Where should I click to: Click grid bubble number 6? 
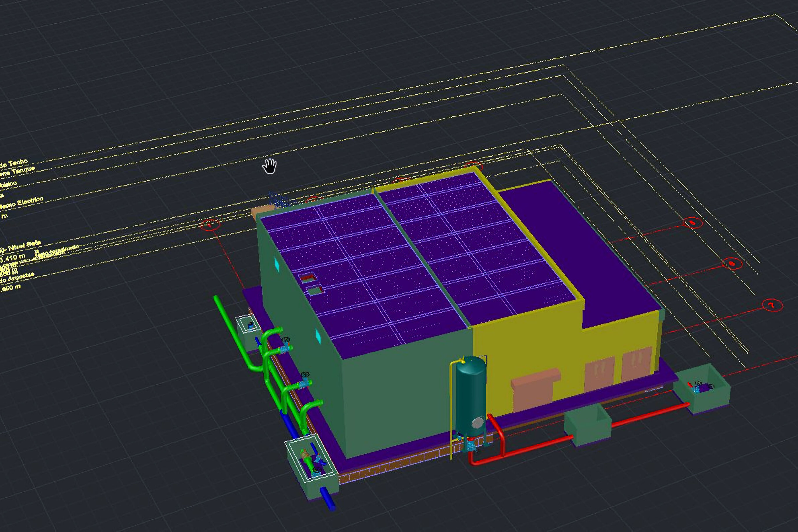point(732,263)
